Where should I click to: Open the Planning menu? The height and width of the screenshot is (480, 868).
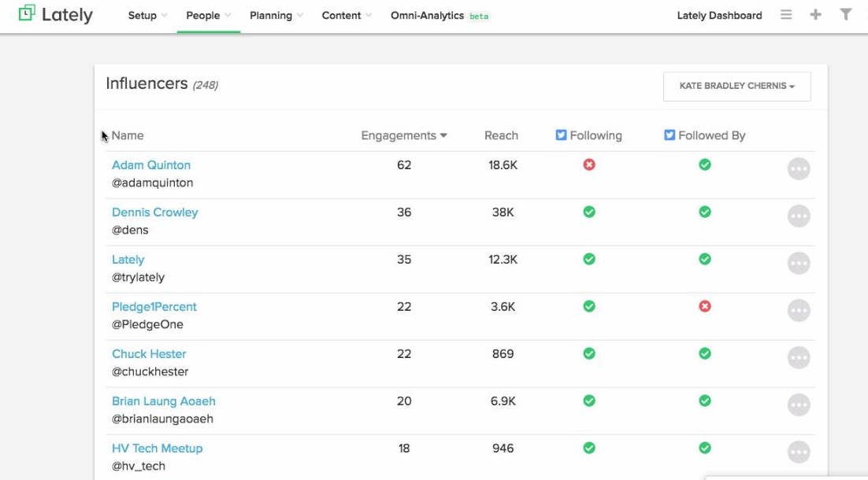pyautogui.click(x=276, y=16)
